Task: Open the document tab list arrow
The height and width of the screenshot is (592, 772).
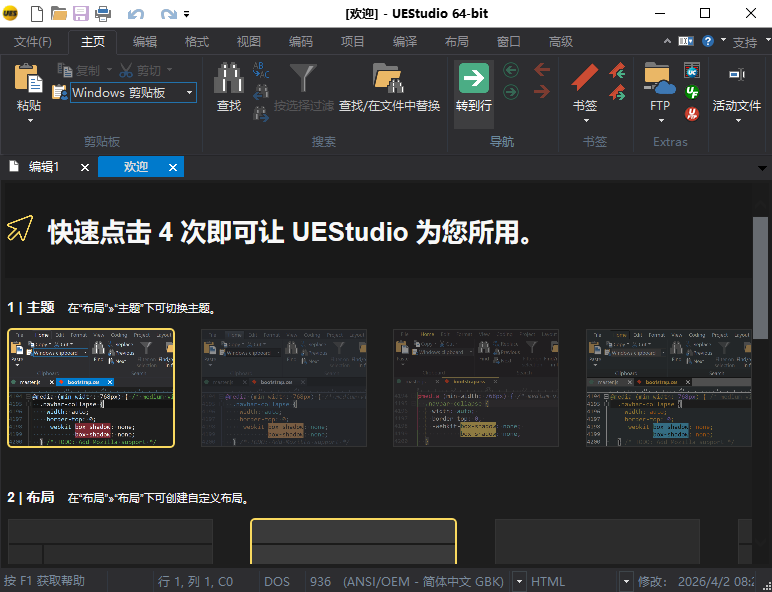Action: tap(762, 168)
